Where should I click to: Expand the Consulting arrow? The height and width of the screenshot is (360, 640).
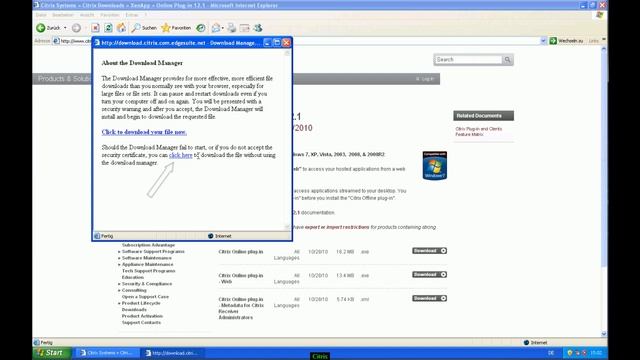[x=119, y=291]
